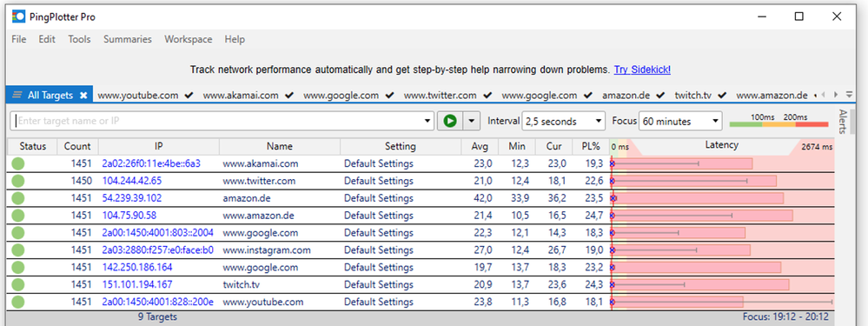Click checkmark icon on www.akamai.com tab
This screenshot has height=326, width=868.
tap(288, 96)
